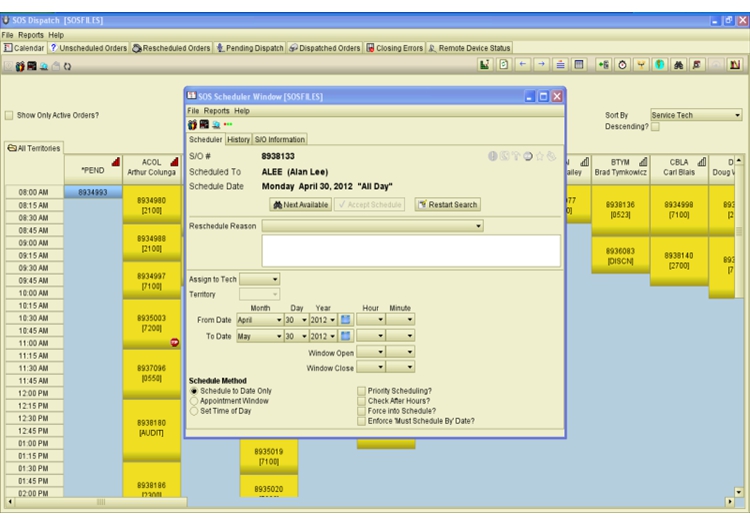Click the vertical scrollbar down arrow of the calendar

739,492
